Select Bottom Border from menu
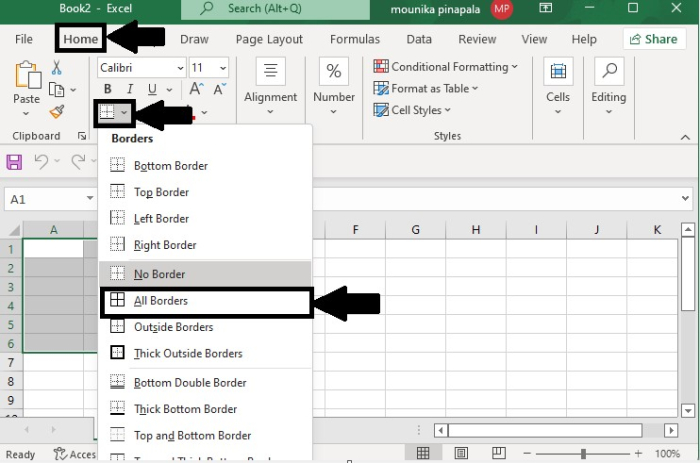The width and height of the screenshot is (700, 463). coord(204,166)
